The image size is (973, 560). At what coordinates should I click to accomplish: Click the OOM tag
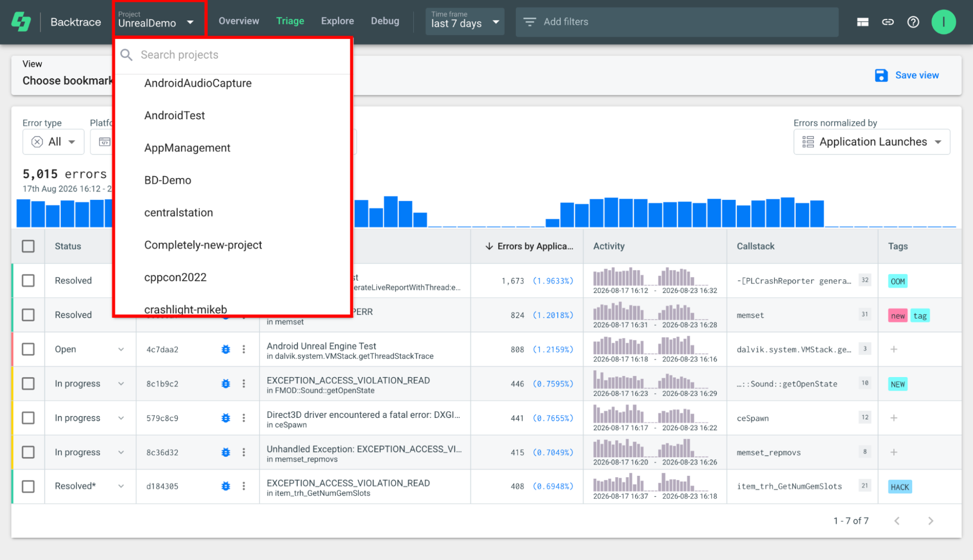(x=898, y=281)
